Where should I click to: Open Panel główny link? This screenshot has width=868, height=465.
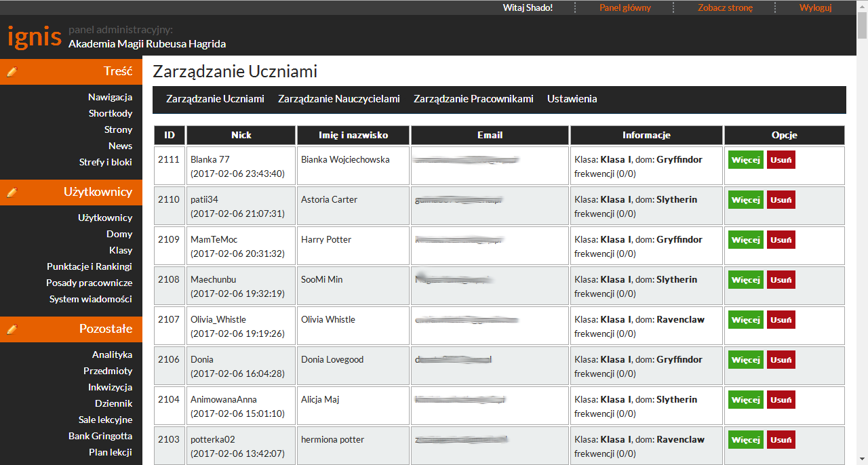coord(625,8)
